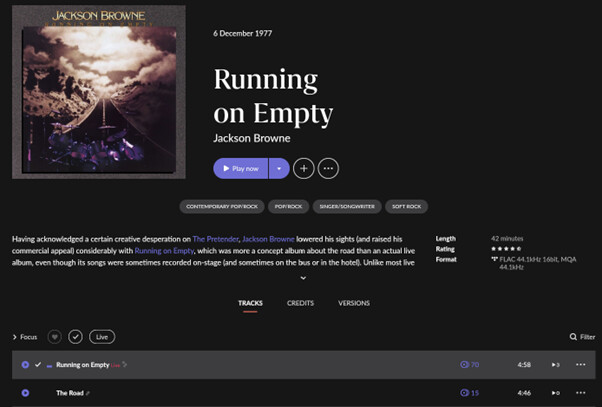Click the lyrics icon beside Running on Empty track
This screenshot has width=602, height=407.
tap(125, 364)
